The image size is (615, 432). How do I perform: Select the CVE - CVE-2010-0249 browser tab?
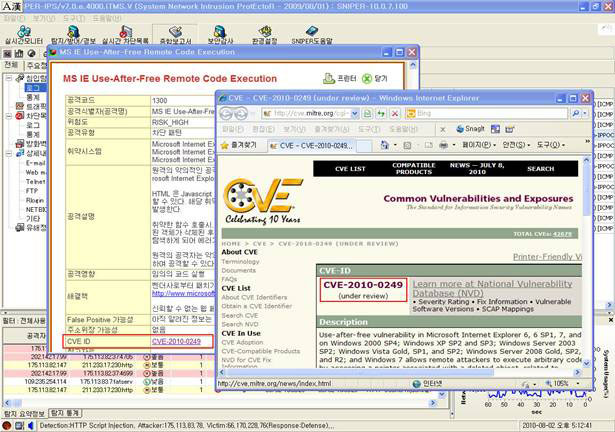(311, 146)
